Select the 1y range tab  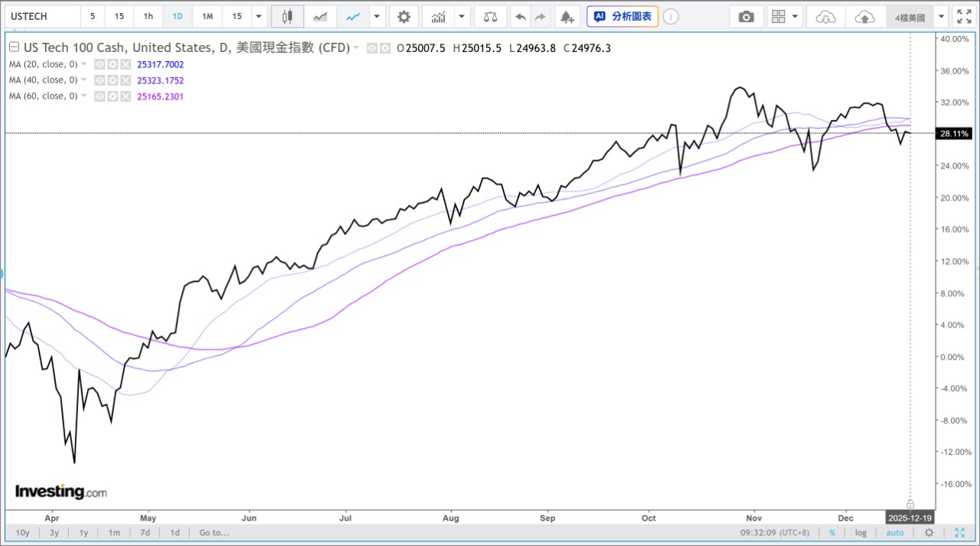[83, 532]
